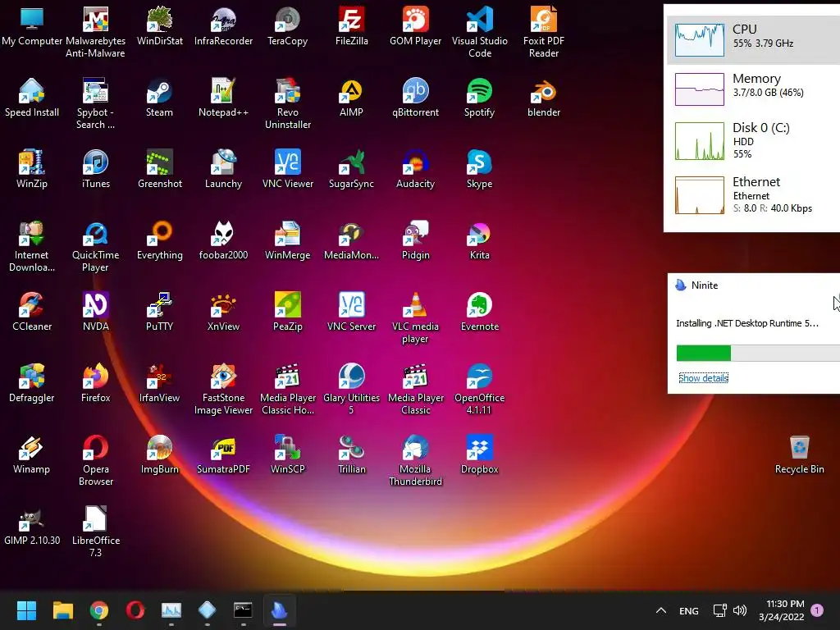
Task: Select the GIMP 2.10.30 icon
Action: (x=32, y=526)
